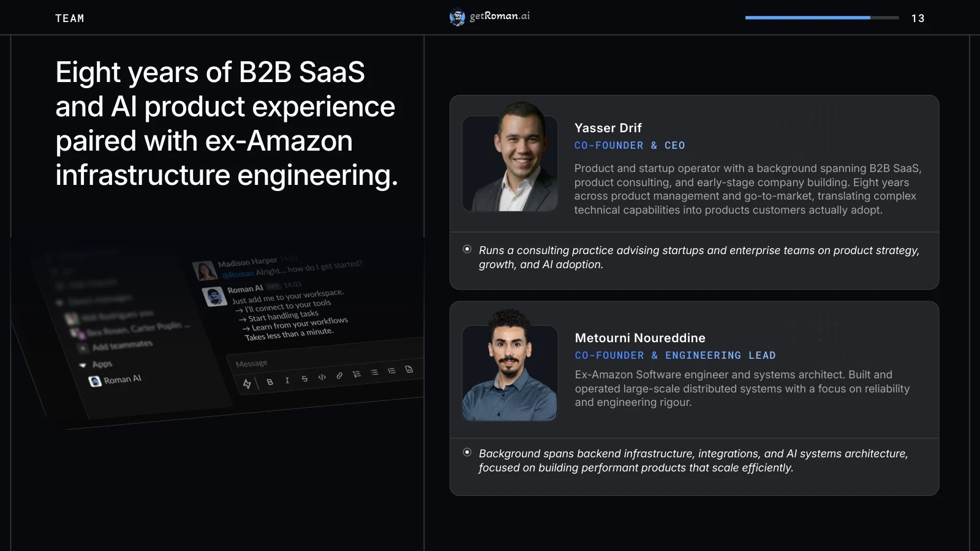Collapse the Apps section arrow in sidebar
This screenshot has height=551, width=980.
tap(83, 365)
